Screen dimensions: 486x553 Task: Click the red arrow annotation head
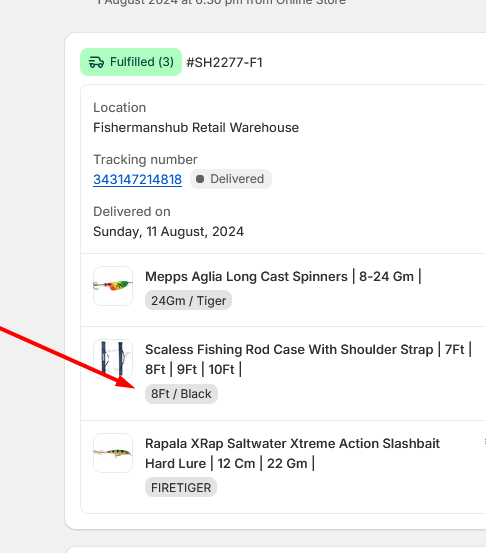[126, 383]
